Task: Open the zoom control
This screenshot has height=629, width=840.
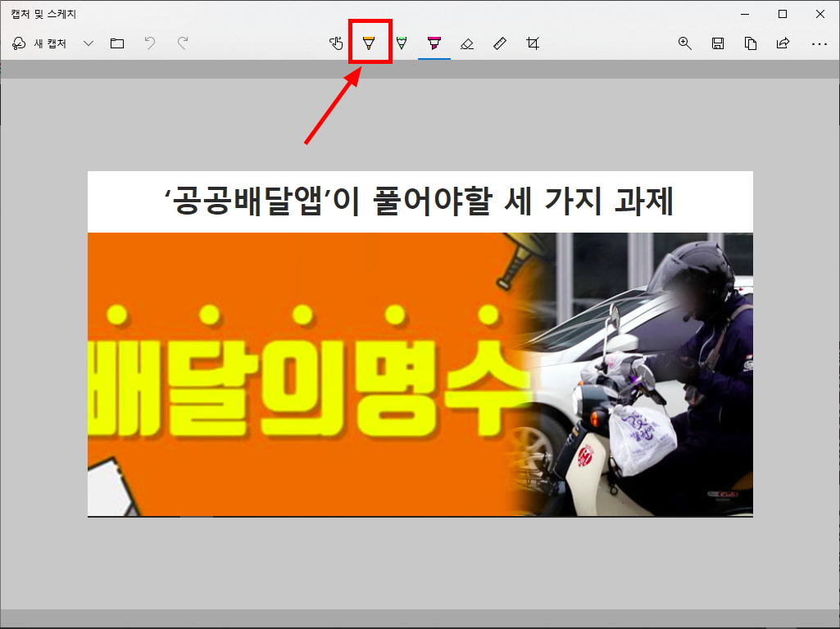Action: [684, 43]
